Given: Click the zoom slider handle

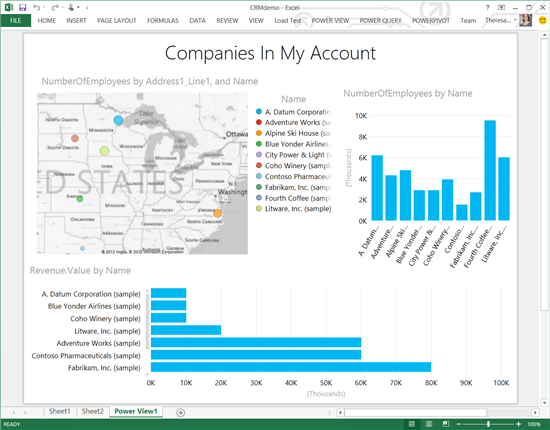Looking at the screenshot, I should pyautogui.click(x=488, y=424).
